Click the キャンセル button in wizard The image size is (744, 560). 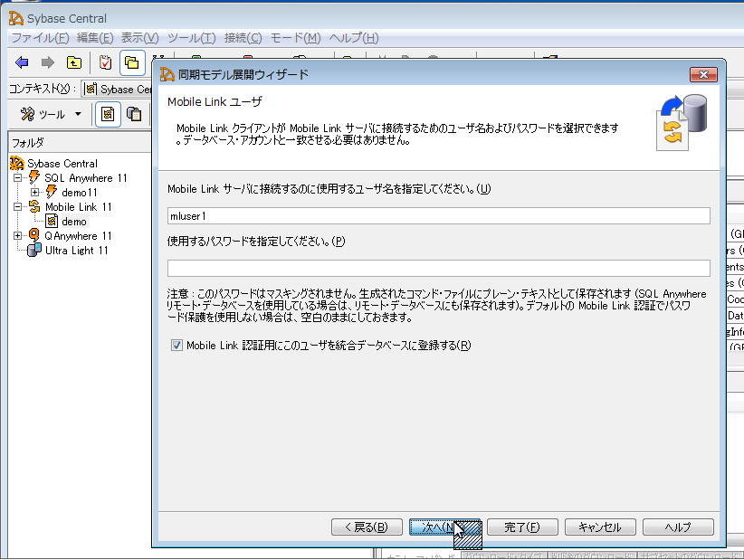(x=600, y=527)
